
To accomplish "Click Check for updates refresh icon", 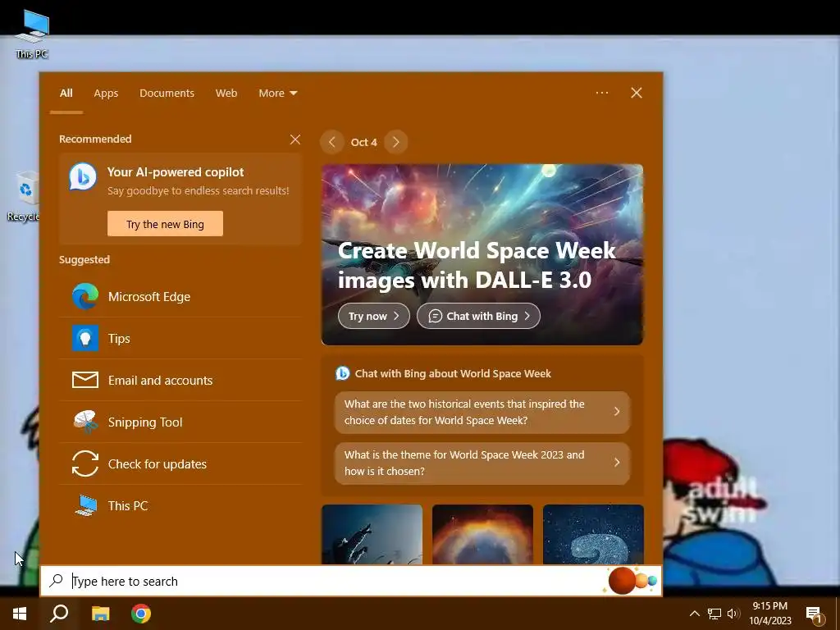I will 85,463.
